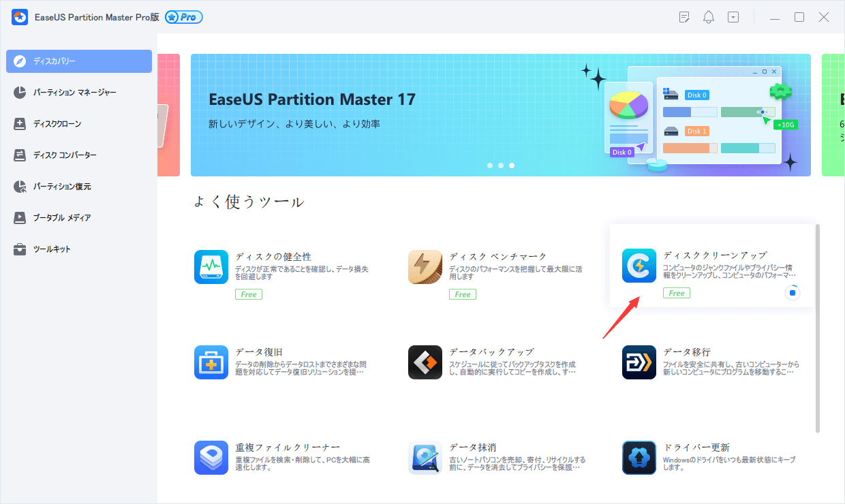Click the EaseUS Partition Master 17 banner
This screenshot has width=845, height=504.
pyautogui.click(x=501, y=115)
